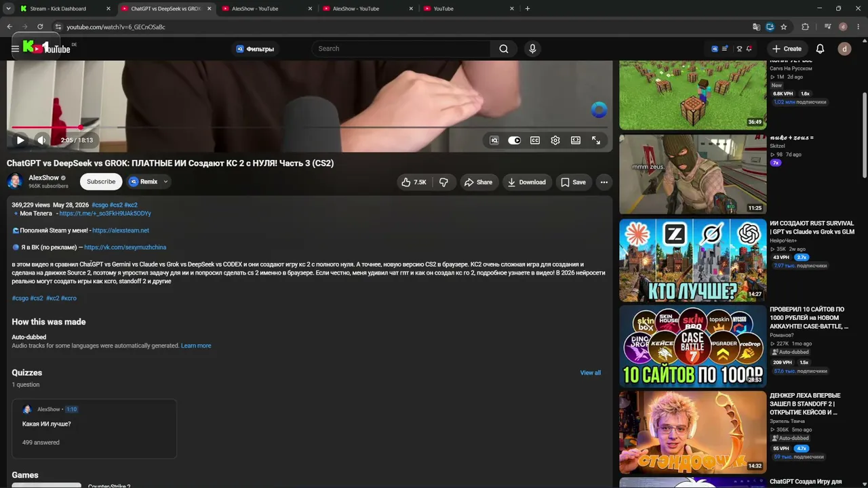The height and width of the screenshot is (488, 868).
Task: Open the more actions ellipsis menu
Action: click(x=604, y=182)
